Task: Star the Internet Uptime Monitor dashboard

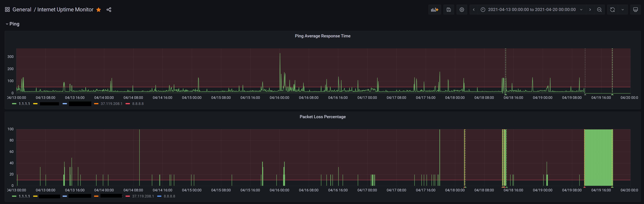Action: [99, 9]
